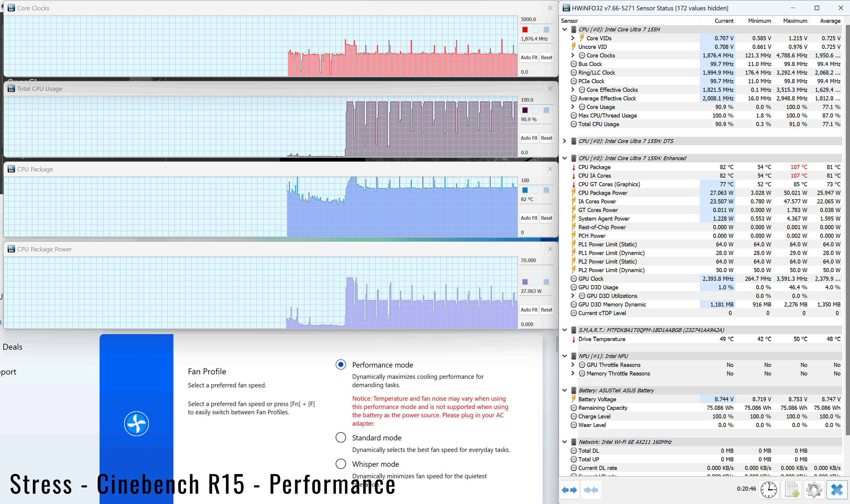The image size is (850, 504).
Task: Expand the CPU DTS sensor group
Action: pos(565,141)
